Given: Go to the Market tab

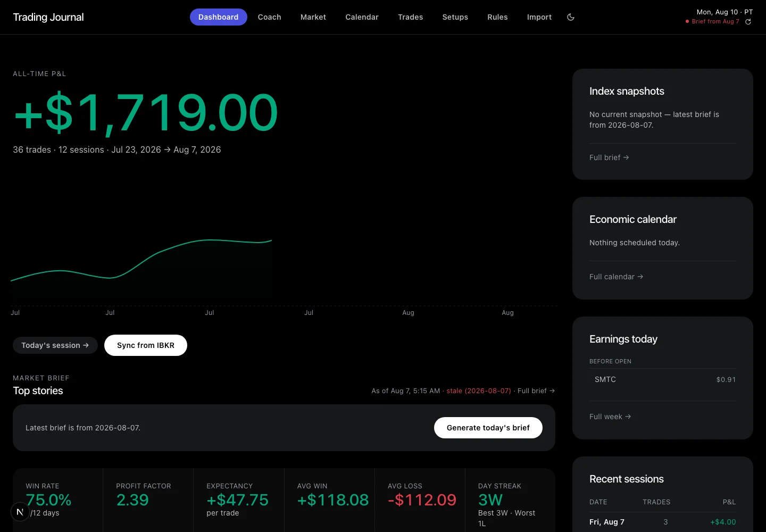Looking at the screenshot, I should coord(313,17).
